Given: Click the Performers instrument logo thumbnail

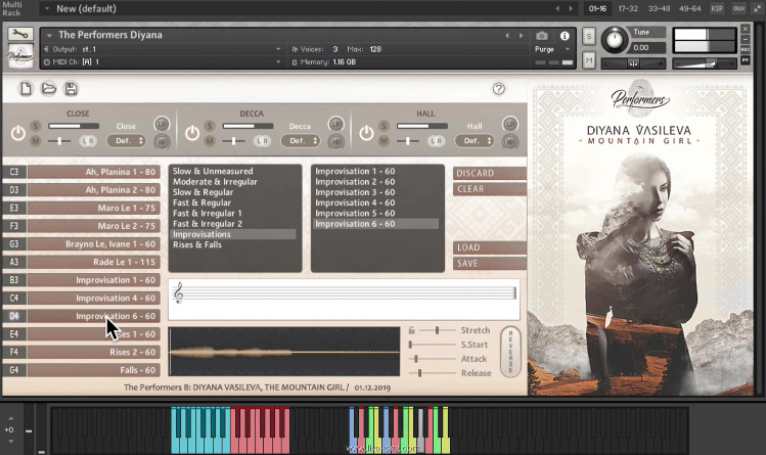Looking at the screenshot, I should (x=21, y=56).
